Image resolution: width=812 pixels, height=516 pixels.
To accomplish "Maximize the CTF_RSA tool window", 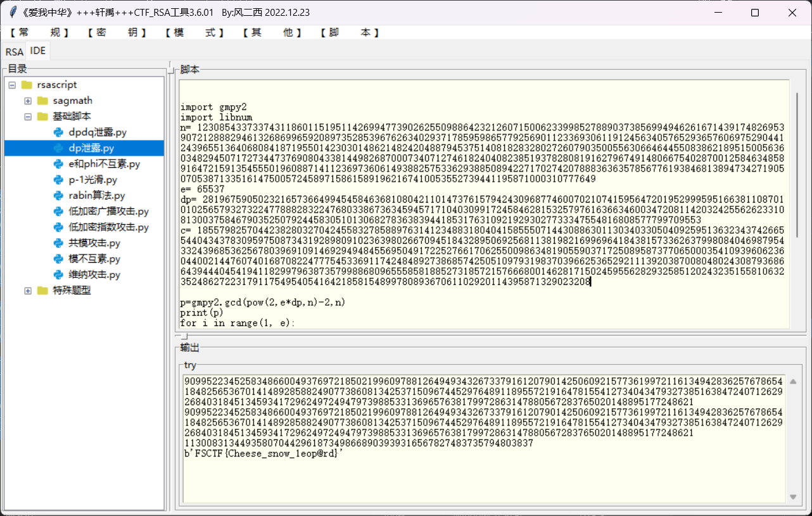I will click(x=754, y=13).
